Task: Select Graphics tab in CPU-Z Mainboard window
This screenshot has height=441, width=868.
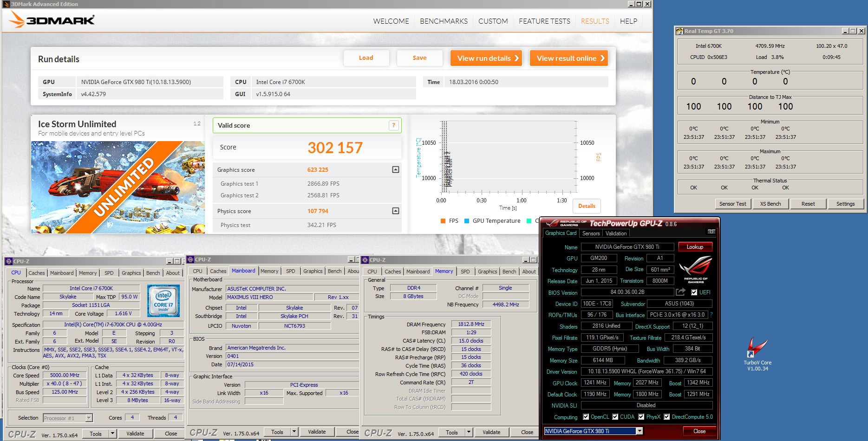Action: point(313,271)
